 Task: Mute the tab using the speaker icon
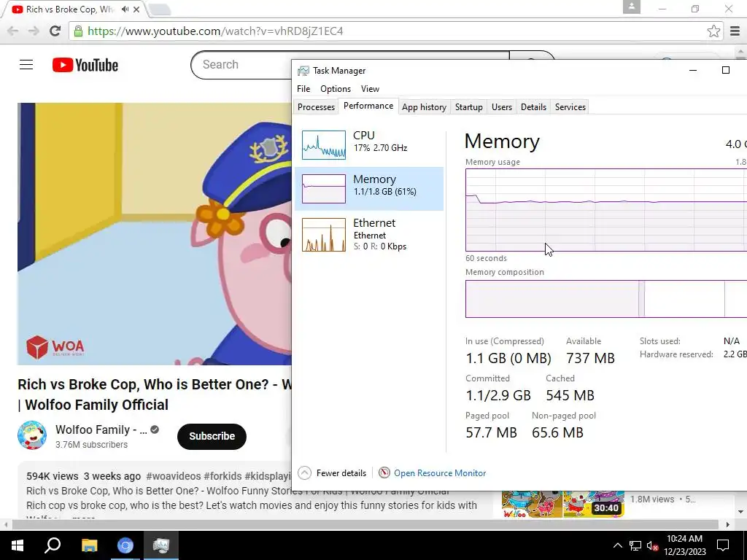pos(125,9)
